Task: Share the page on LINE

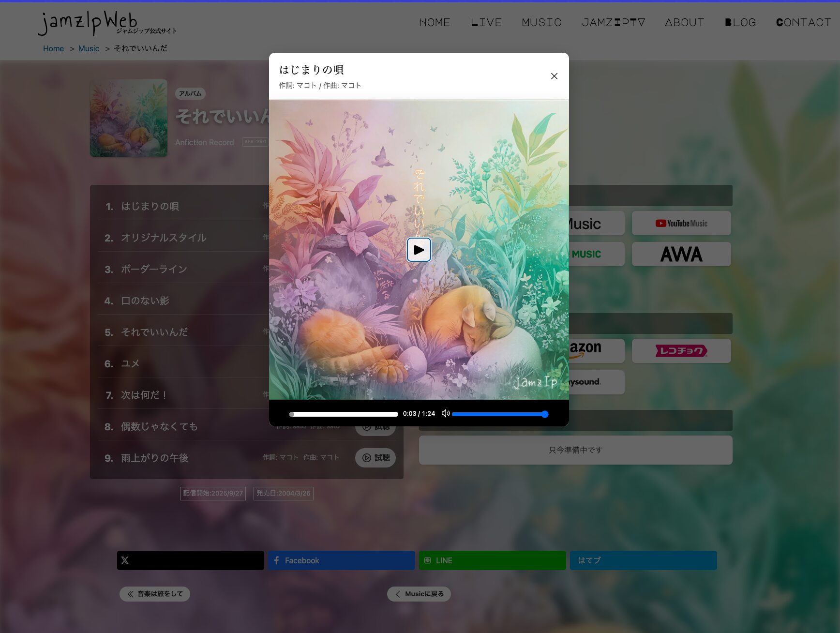Action: pyautogui.click(x=492, y=560)
